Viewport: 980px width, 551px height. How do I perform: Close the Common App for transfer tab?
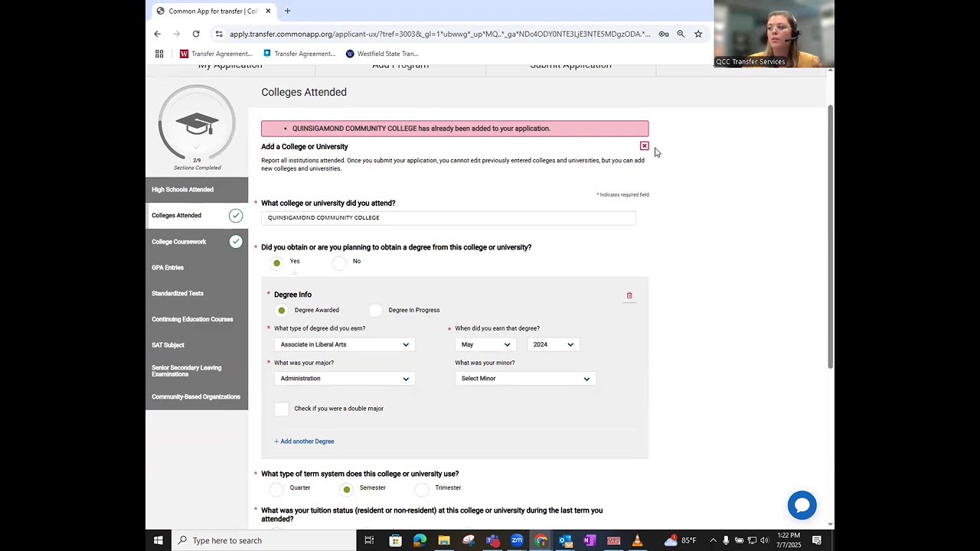pyautogui.click(x=268, y=11)
